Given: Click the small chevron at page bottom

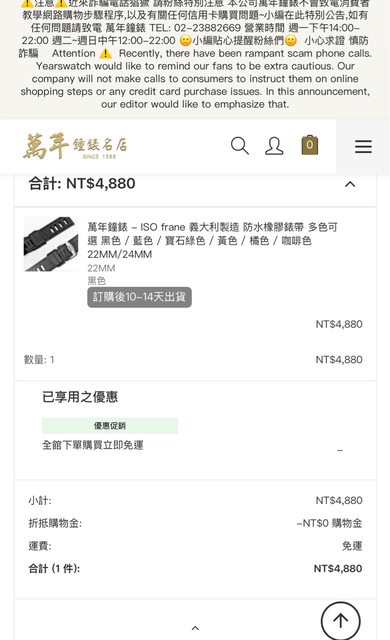Looking at the screenshot, I should click(195, 628).
